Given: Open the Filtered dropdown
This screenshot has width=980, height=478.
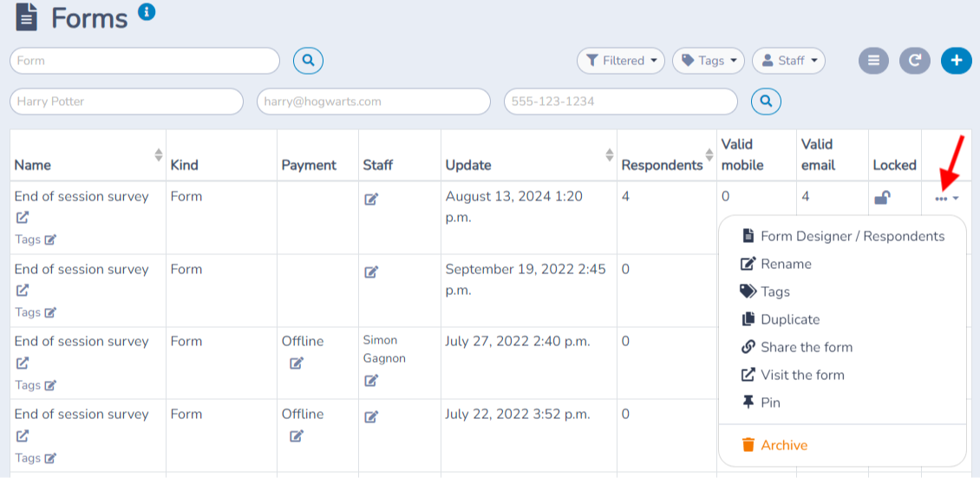Looking at the screenshot, I should (x=621, y=61).
